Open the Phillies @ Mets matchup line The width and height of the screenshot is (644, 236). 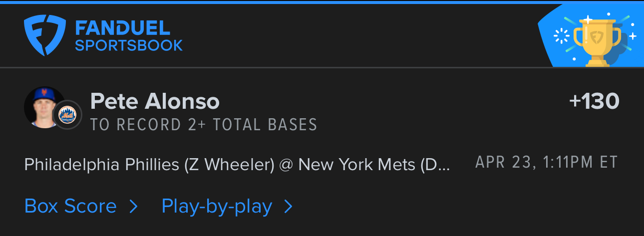coord(237,164)
